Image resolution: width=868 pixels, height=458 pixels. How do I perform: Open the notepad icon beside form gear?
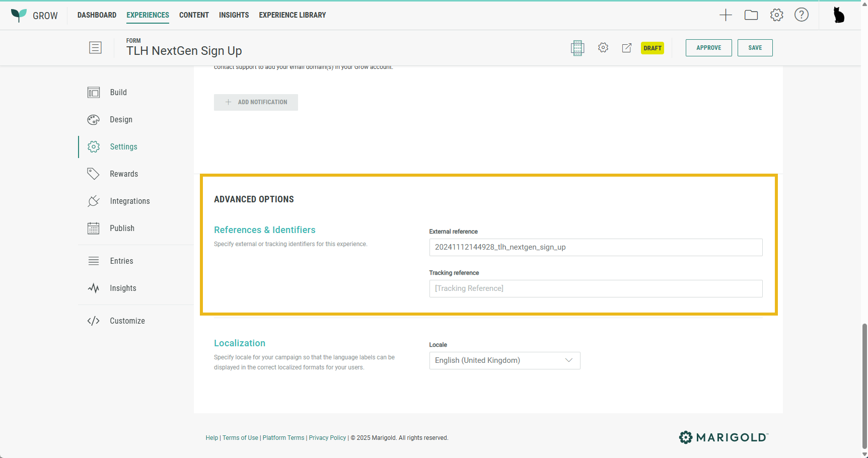577,48
